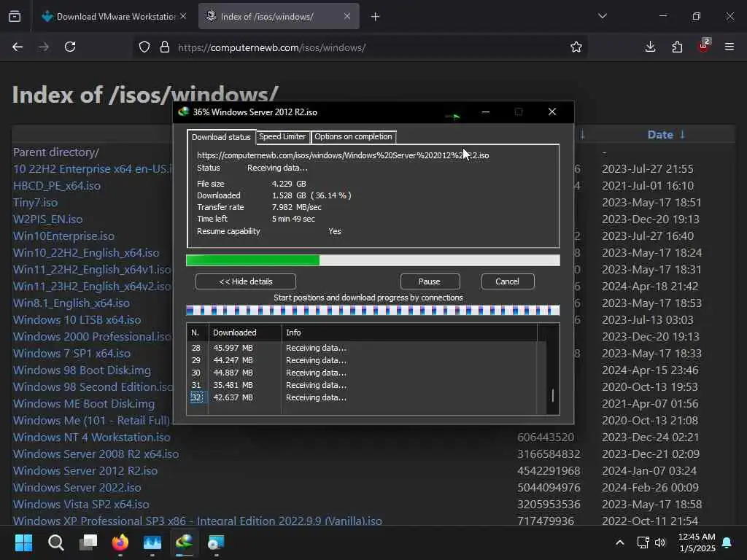
Task: View site security padlock information
Action: pos(165,47)
